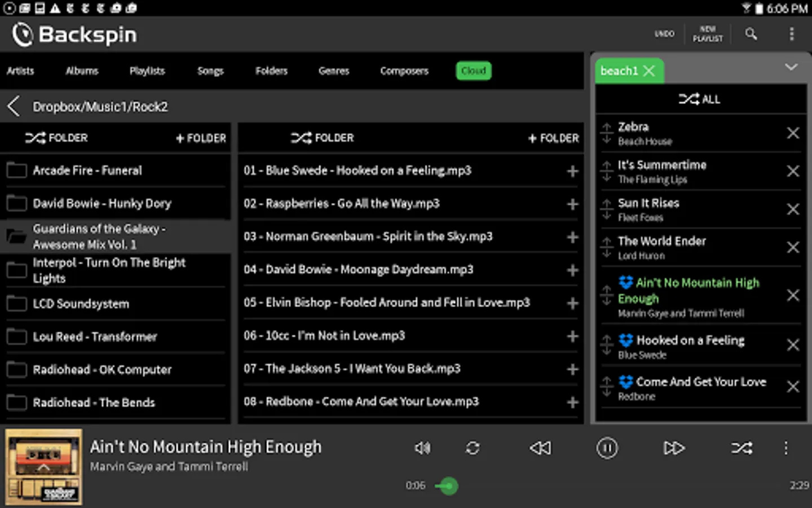The height and width of the screenshot is (508, 812).
Task: Switch to the Playlists tab
Action: (147, 71)
